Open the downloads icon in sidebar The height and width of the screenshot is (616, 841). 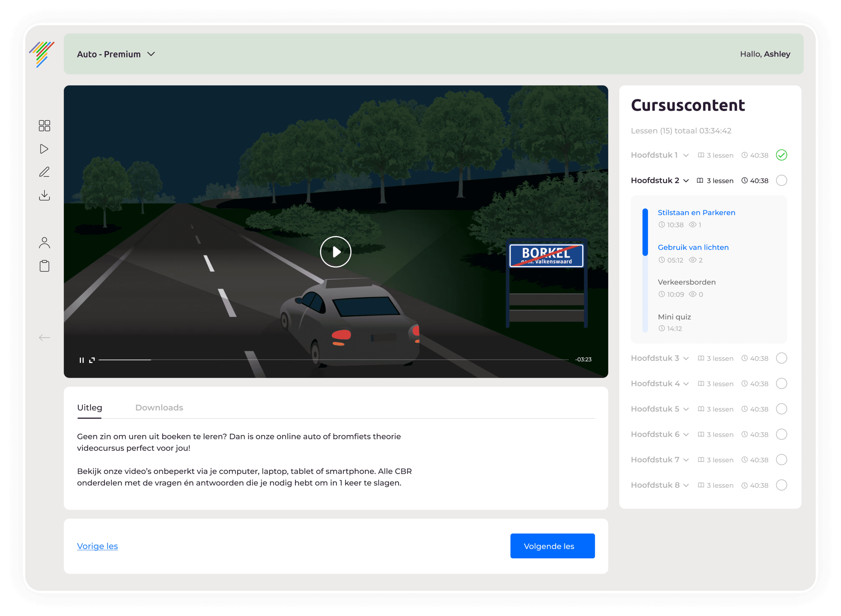click(x=44, y=195)
